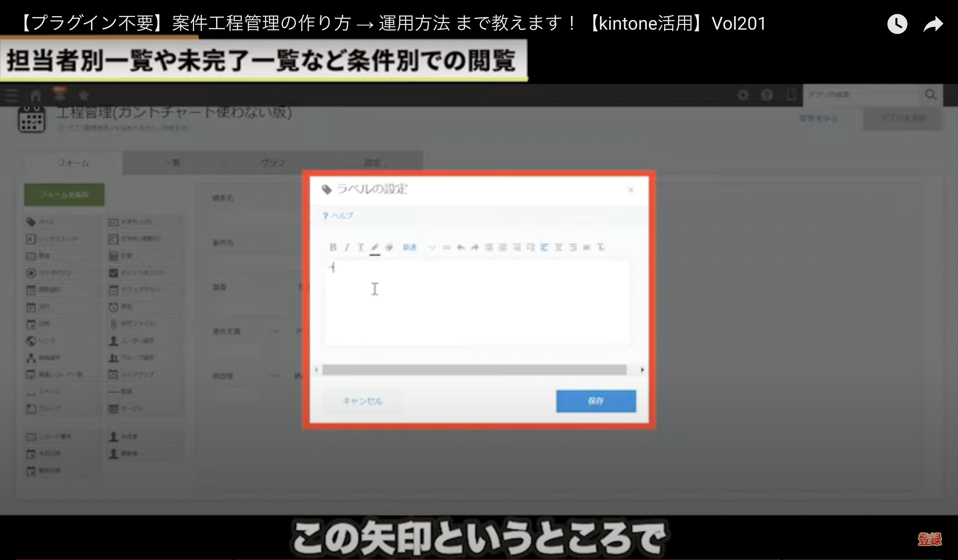This screenshot has width=958, height=560.
Task: Open the background color picker
Action: click(x=388, y=247)
